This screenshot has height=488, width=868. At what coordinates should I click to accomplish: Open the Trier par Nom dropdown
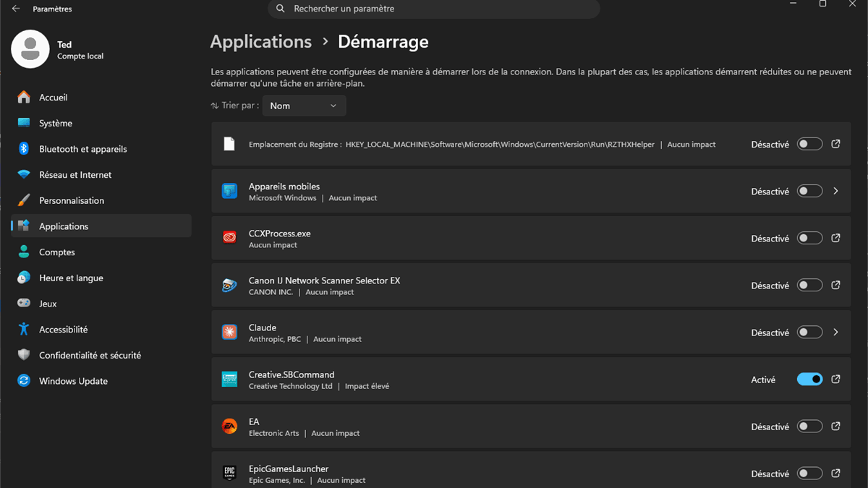point(304,106)
